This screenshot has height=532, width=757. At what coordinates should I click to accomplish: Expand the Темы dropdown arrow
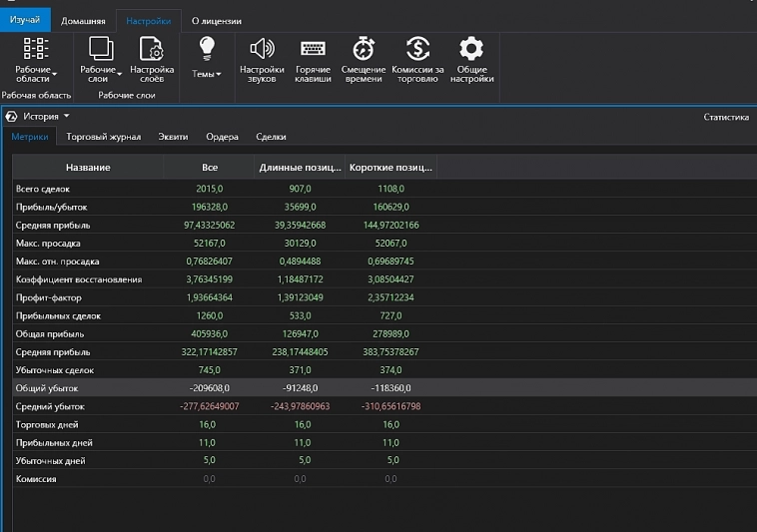pos(219,74)
